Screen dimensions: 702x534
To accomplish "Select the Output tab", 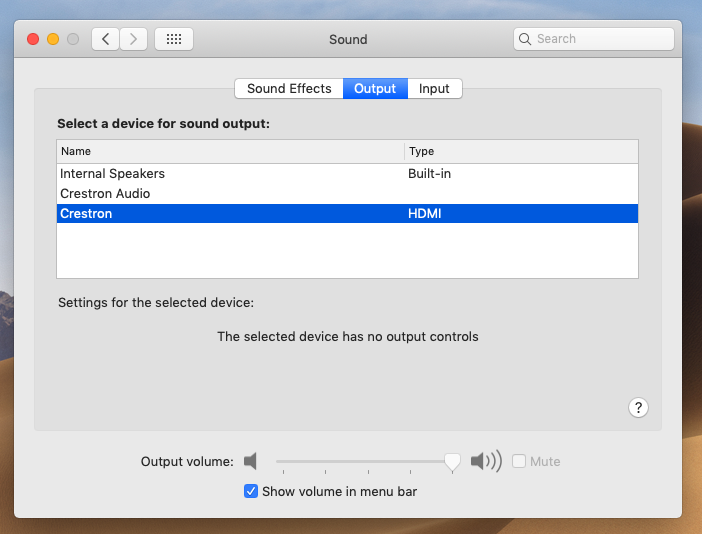I will (x=375, y=88).
